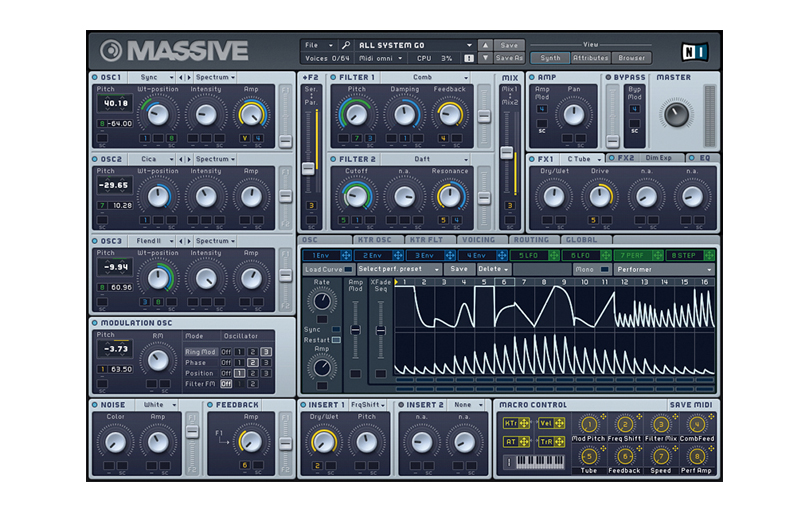
Task: Toggle the performer Restart switch
Action: point(336,340)
